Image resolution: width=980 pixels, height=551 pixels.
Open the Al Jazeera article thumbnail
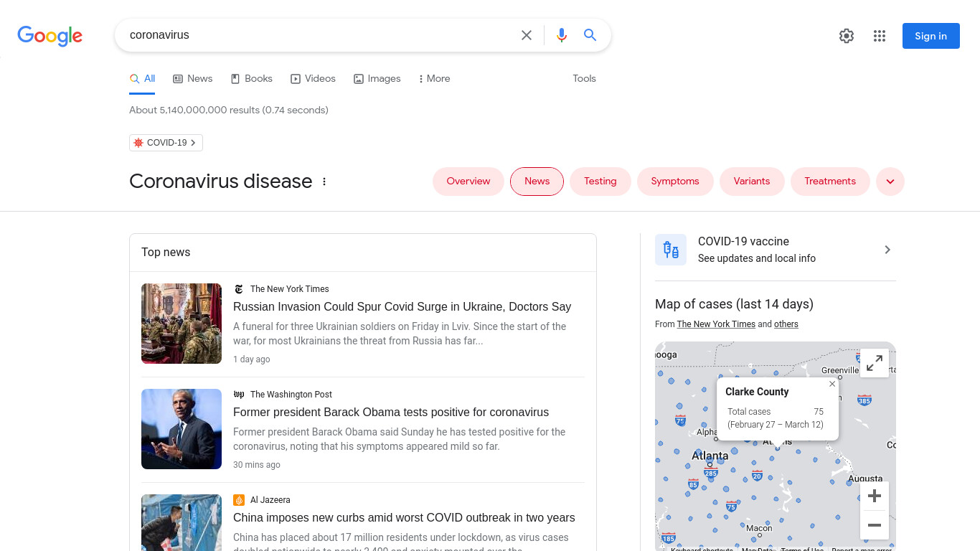(x=182, y=522)
